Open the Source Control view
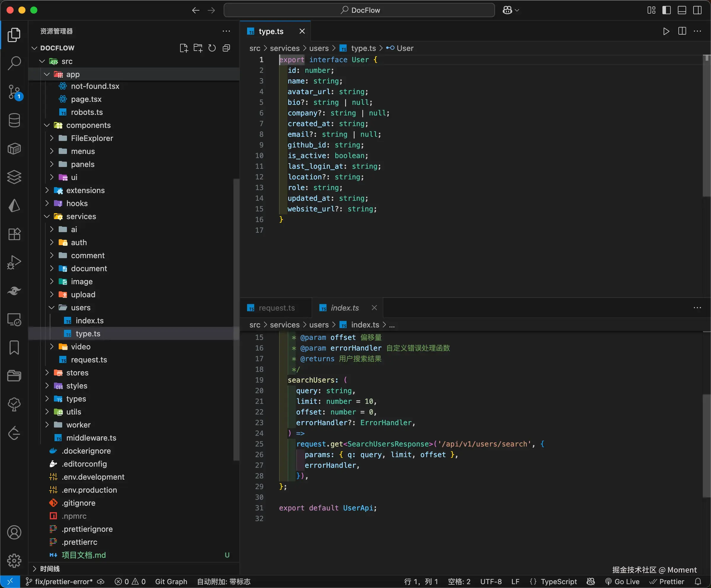 tap(14, 92)
